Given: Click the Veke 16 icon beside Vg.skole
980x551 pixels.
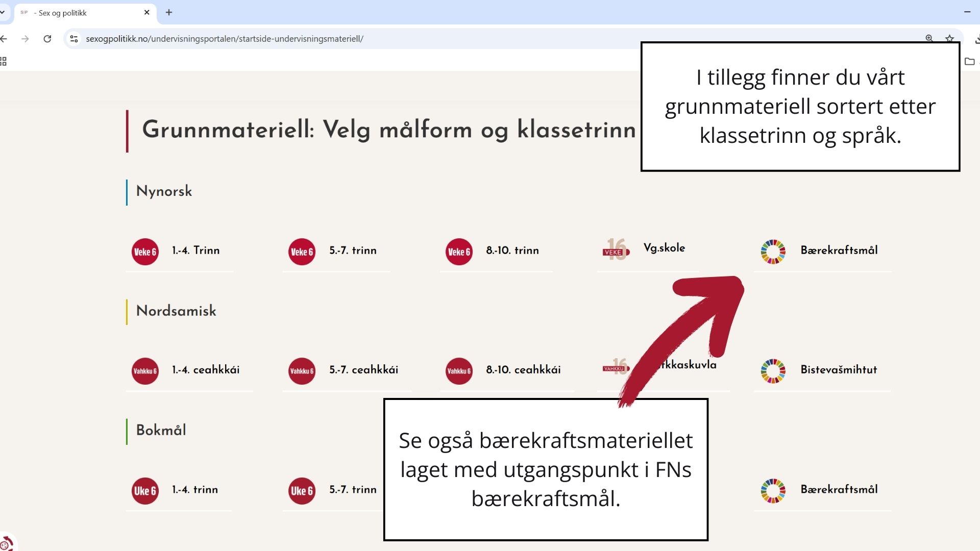Looking at the screenshot, I should click(616, 249).
